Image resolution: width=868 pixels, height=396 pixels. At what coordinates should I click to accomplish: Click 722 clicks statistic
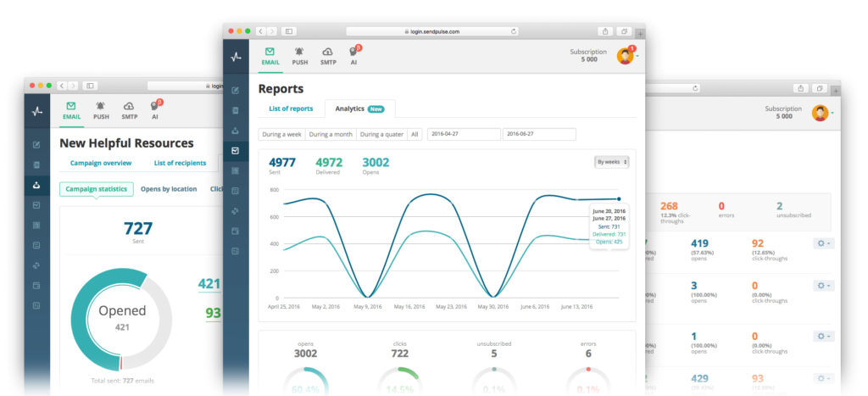400,349
